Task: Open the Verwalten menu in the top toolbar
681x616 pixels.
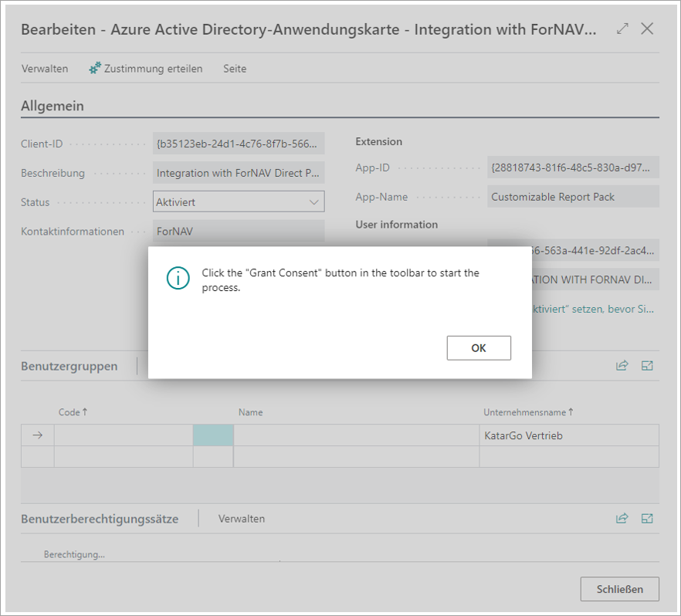Action: pos(45,69)
